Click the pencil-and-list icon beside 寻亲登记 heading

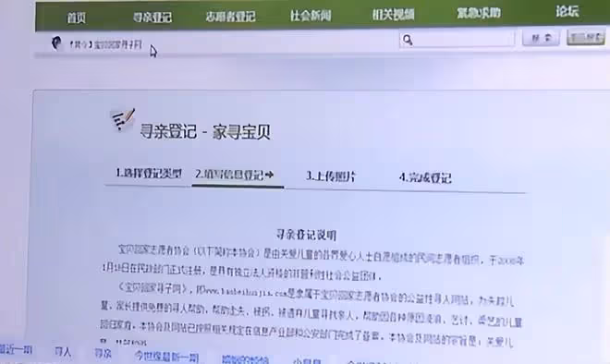click(123, 120)
